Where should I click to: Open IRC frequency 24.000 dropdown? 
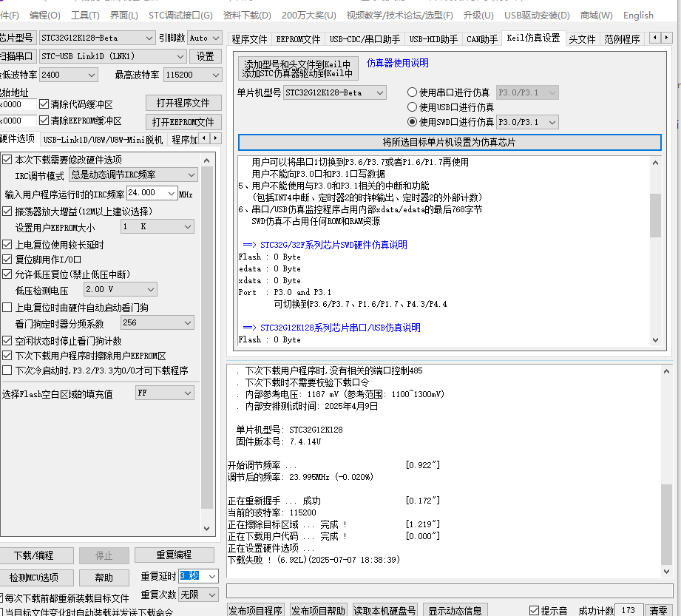tap(152, 193)
